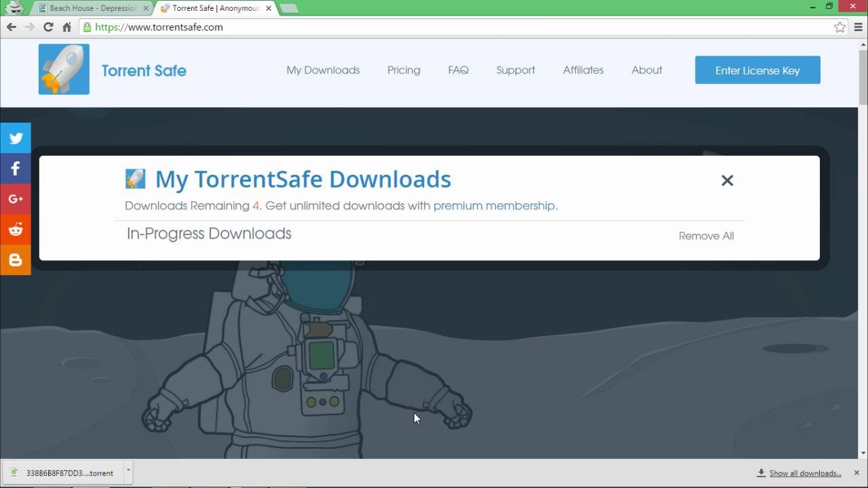Click the My TorrentSafe Downloads title
The width and height of the screenshot is (868, 488).
[x=303, y=179]
